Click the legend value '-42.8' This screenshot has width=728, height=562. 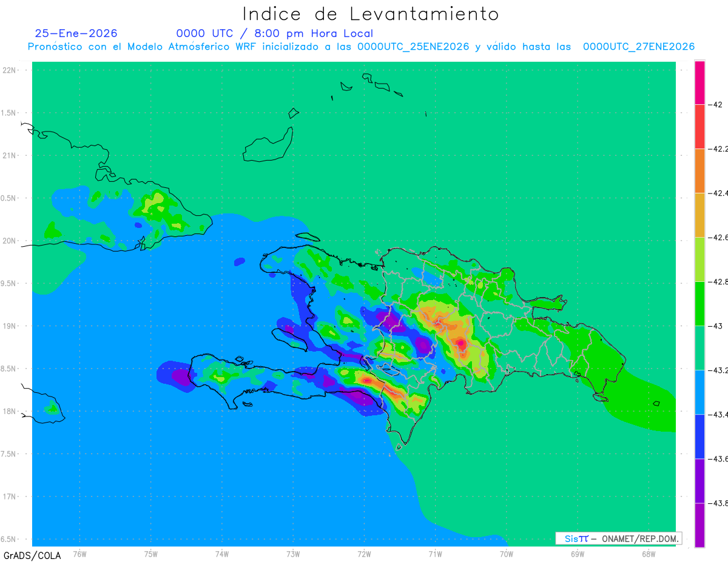[x=719, y=282]
